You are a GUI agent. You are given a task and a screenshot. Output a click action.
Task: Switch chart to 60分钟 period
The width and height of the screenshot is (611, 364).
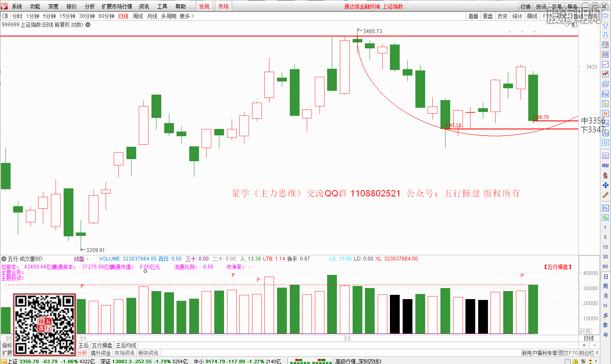pyautogui.click(x=107, y=16)
